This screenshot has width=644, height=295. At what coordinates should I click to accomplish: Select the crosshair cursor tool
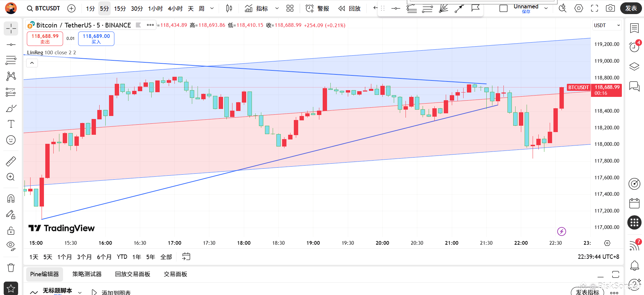point(11,28)
